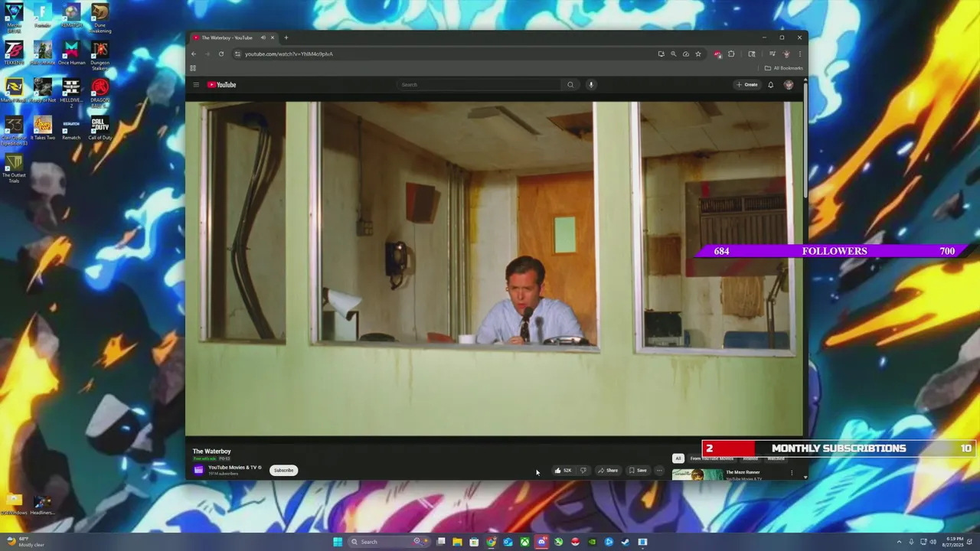The image size is (980, 551).
Task: Select the From YouTube Movies chip
Action: coord(712,458)
